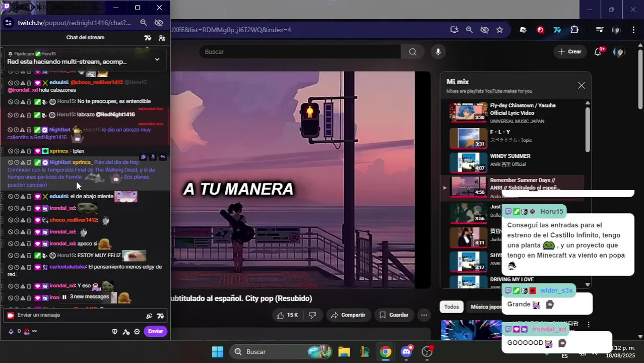Click username choco_redliver1412 in the chat
Viewport: 644px width, 363px height.
click(x=74, y=220)
